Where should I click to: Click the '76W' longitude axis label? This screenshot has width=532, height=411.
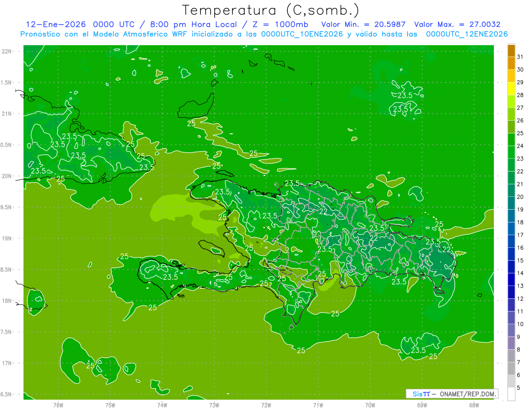pos(58,405)
